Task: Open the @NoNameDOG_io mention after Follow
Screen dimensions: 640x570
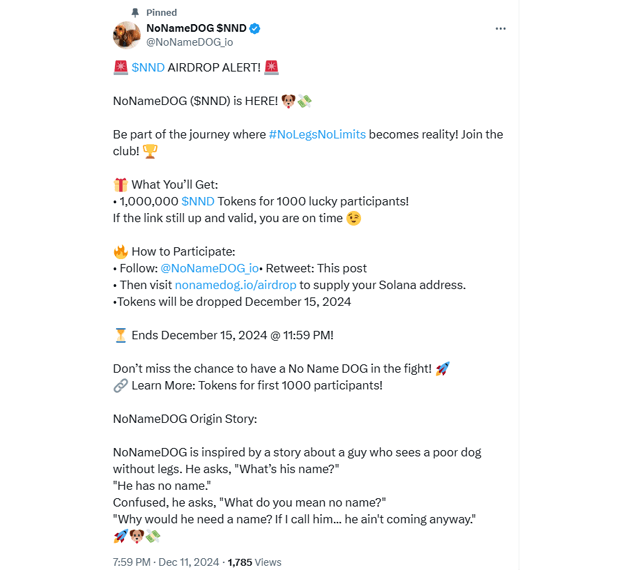Action: (209, 269)
